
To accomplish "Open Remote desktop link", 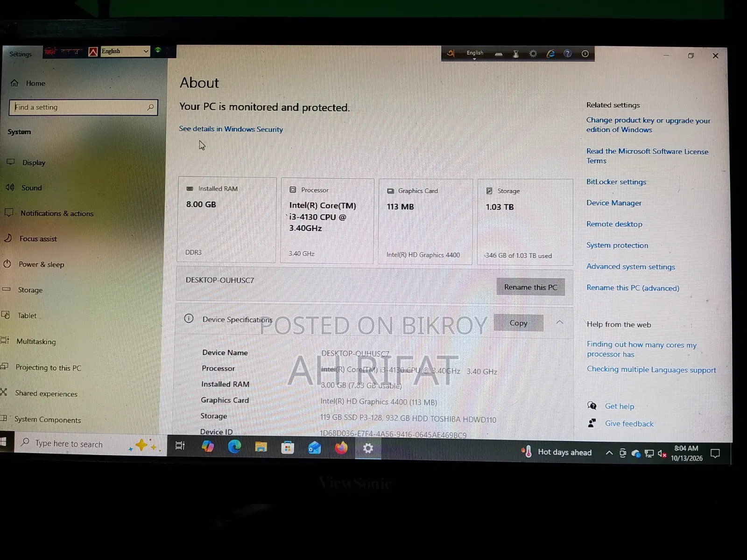I will click(614, 224).
